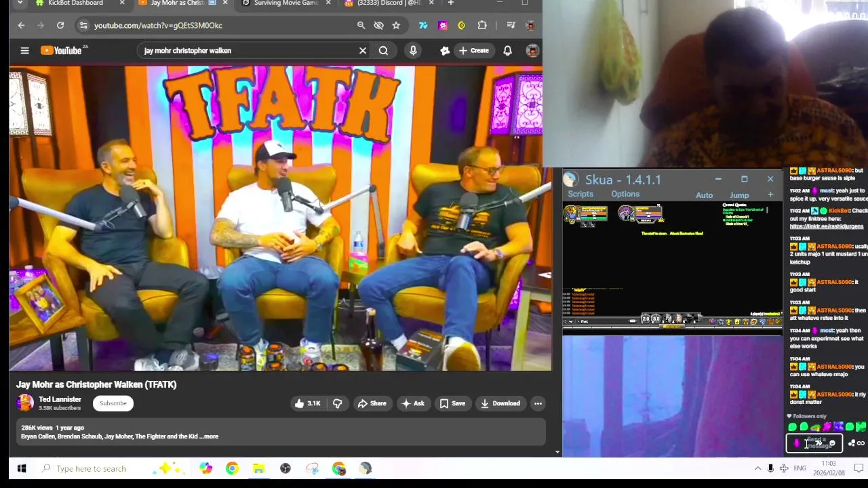Select the 2.0 skill in Skua game bar
Viewport: 868px width, 488px height.
[x=646, y=319]
